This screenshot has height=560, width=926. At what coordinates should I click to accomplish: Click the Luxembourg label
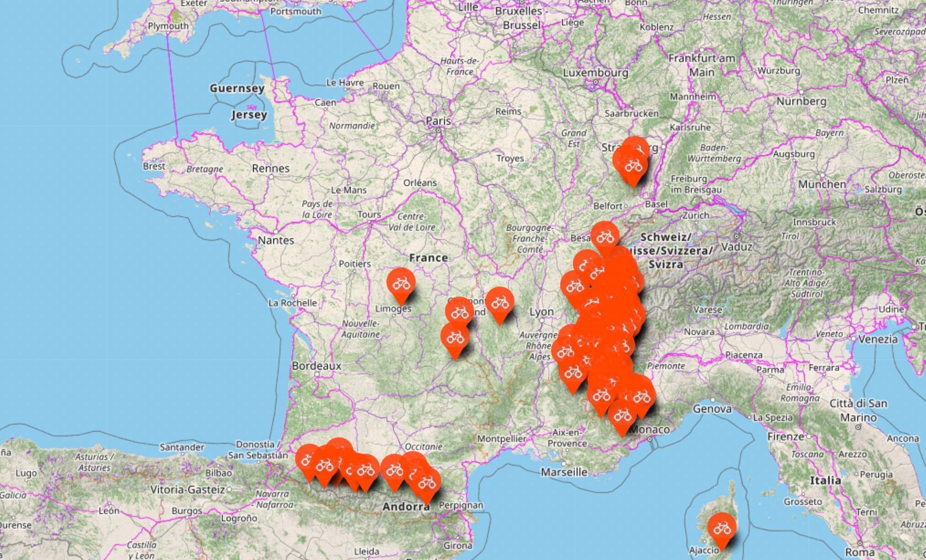(596, 73)
